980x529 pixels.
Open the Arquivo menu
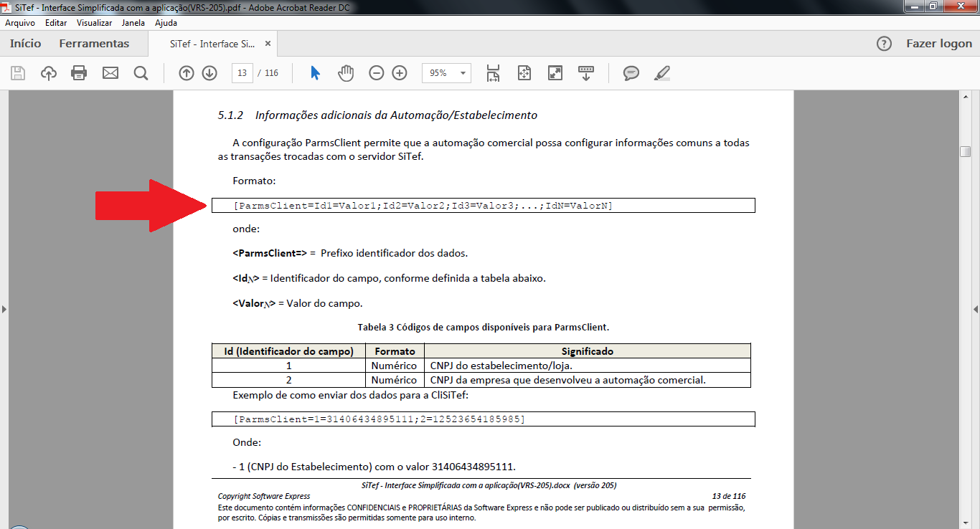(x=20, y=23)
